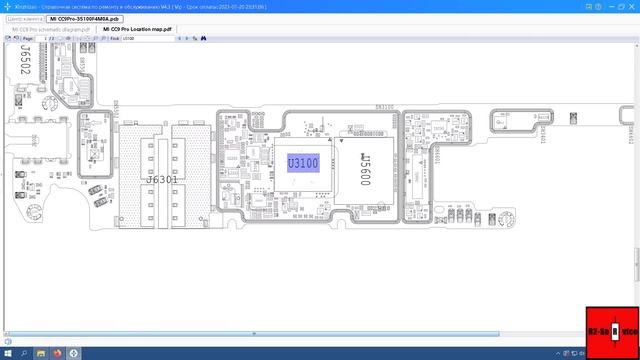Click the U5600 chip on the board

point(364,171)
